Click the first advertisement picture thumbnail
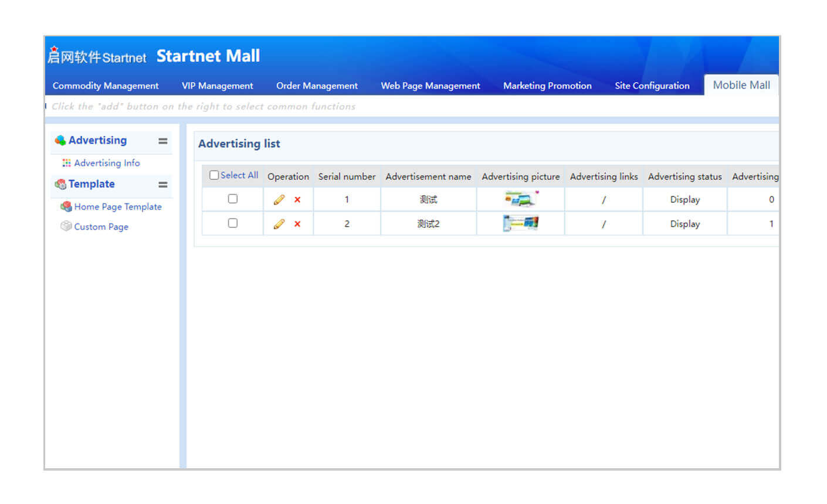The width and height of the screenshot is (827, 504). 520,199
